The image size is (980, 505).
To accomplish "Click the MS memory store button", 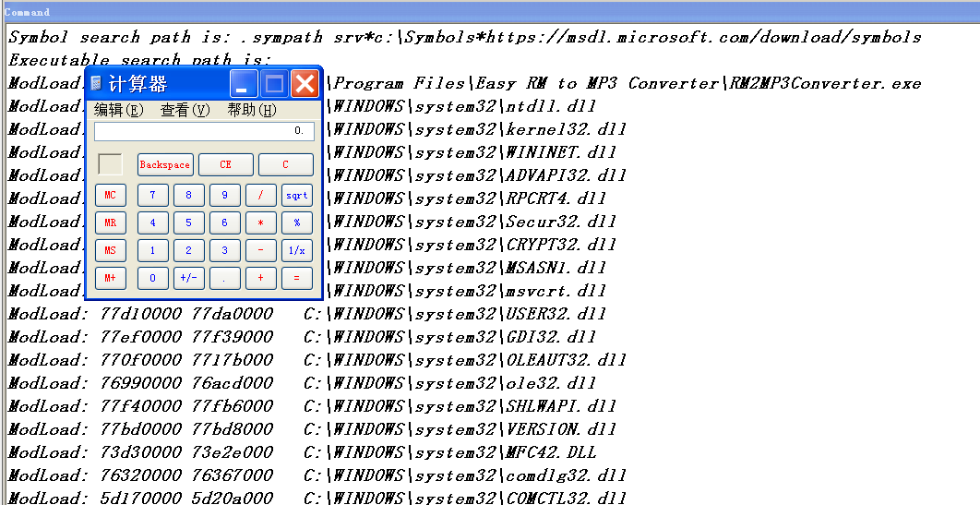I will pyautogui.click(x=111, y=250).
